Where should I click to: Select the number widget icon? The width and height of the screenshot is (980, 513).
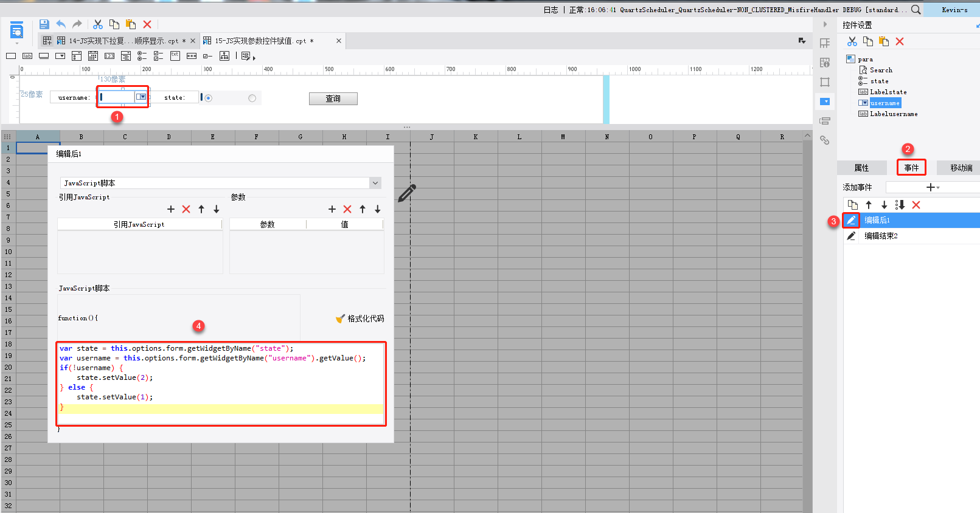pos(109,56)
